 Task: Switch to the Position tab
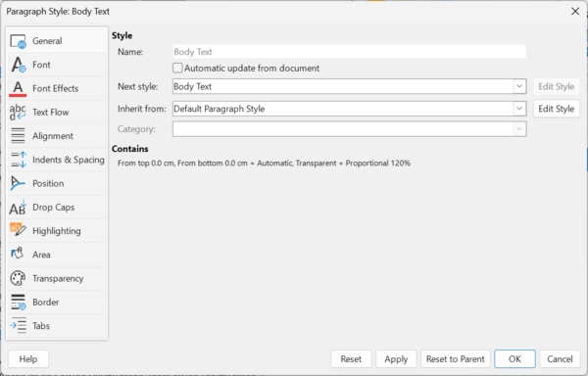48,183
